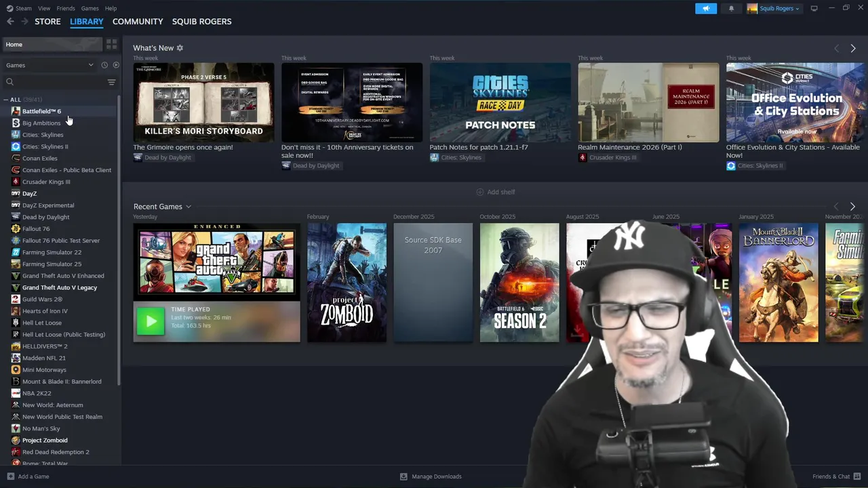
Task: Switch library to grid collections view icon
Action: 111,44
